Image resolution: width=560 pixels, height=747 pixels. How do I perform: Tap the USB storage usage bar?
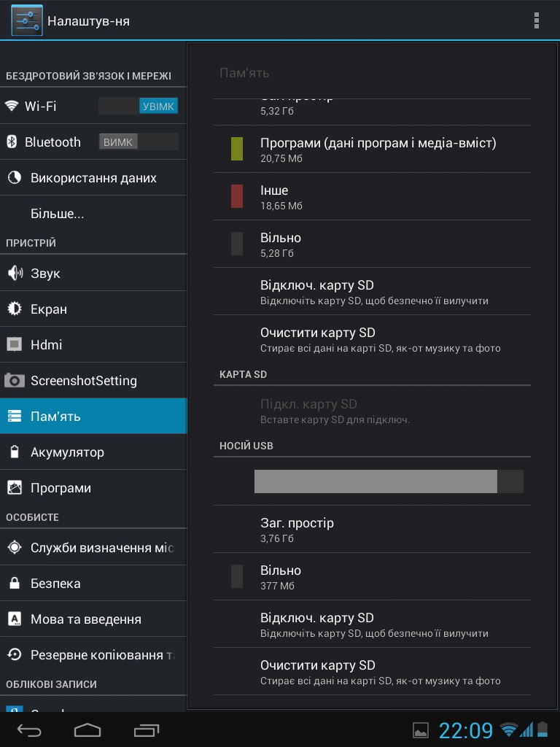(389, 481)
